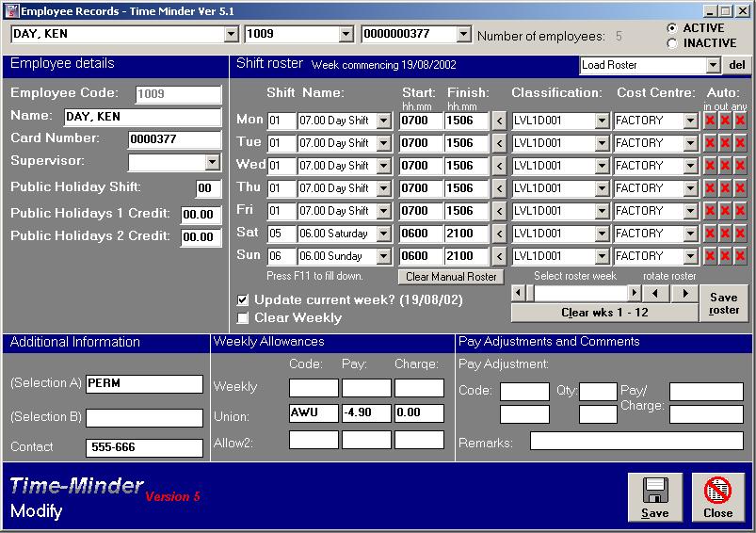Click the Remarks text field
Screen dimensions: 756x533
636,441
